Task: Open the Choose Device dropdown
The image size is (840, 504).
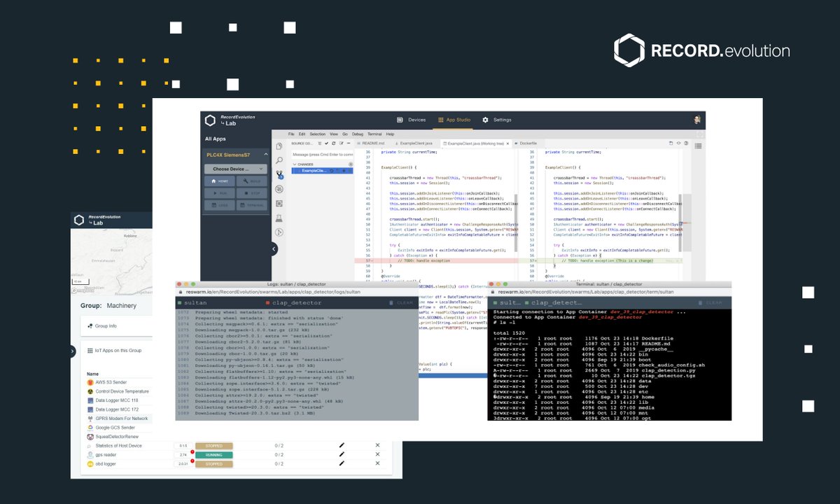Action: click(x=235, y=169)
